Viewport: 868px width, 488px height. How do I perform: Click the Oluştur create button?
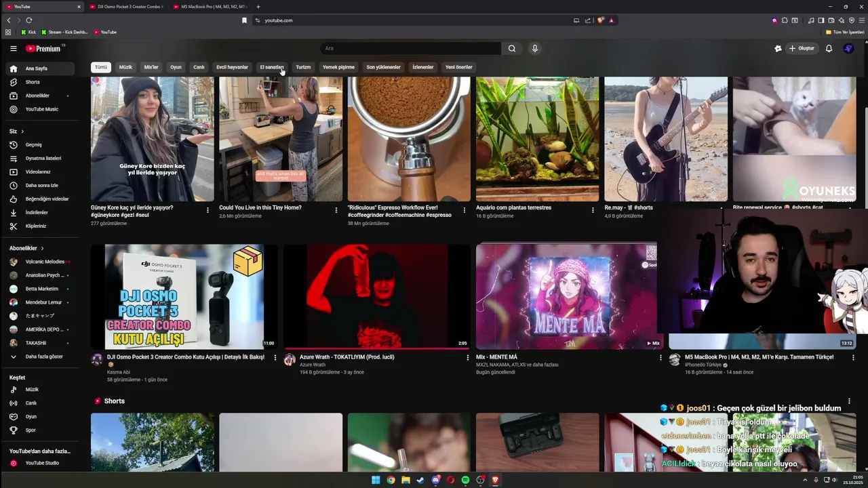[x=802, y=48]
